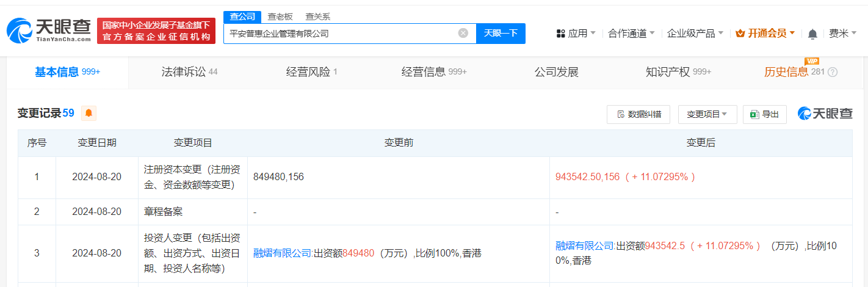Click the 注册资本变更 item in row 1

pyautogui.click(x=193, y=176)
